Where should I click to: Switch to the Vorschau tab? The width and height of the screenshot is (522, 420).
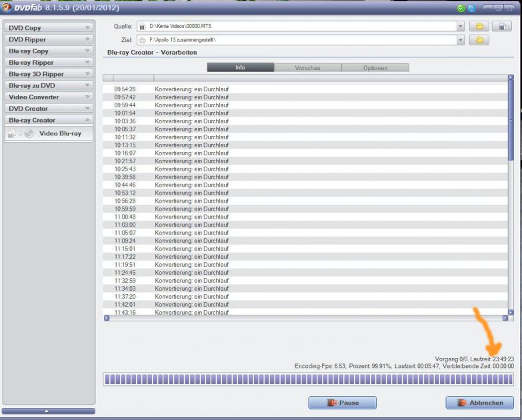coord(307,67)
